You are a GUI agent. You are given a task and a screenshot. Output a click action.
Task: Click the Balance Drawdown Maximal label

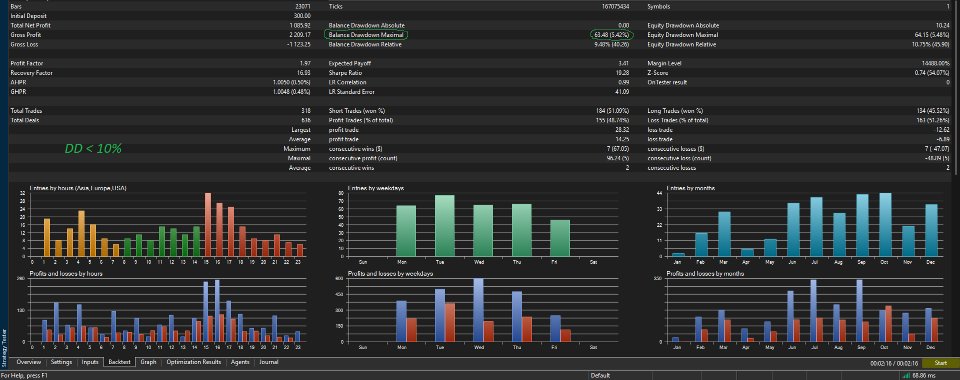click(x=366, y=35)
